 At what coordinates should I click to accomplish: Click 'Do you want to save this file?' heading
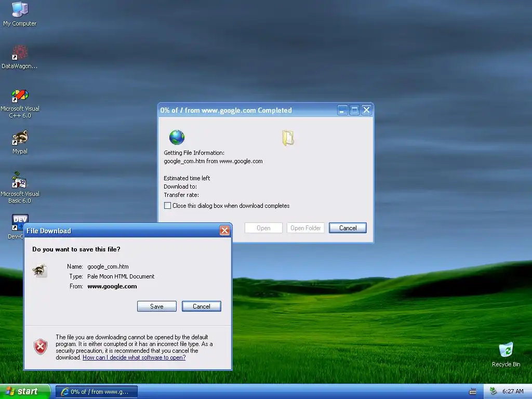(x=76, y=249)
